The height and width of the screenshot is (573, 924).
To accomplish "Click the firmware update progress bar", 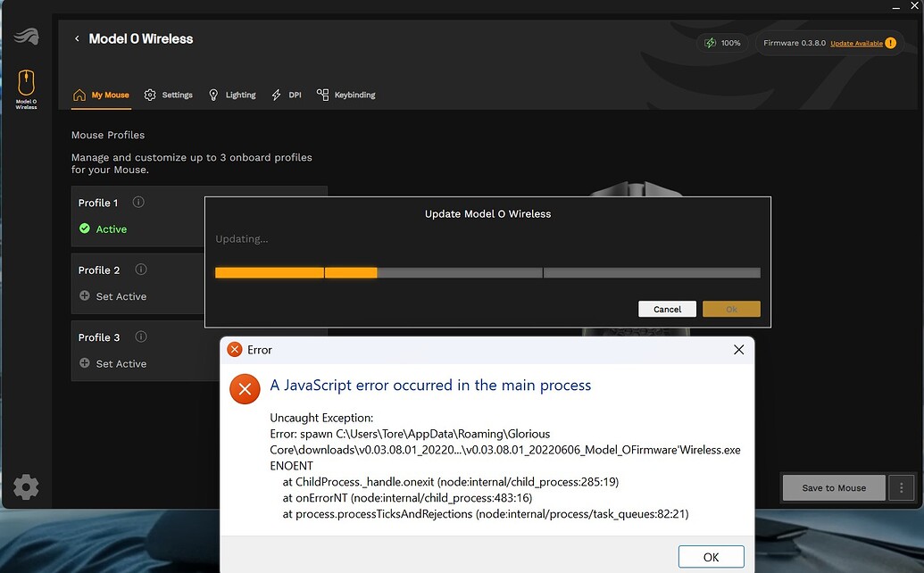I will [487, 273].
